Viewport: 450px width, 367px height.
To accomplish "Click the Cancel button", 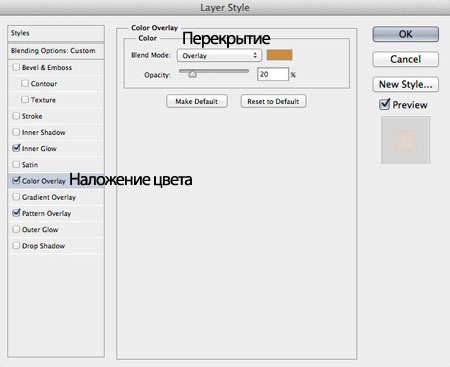I will click(x=405, y=59).
